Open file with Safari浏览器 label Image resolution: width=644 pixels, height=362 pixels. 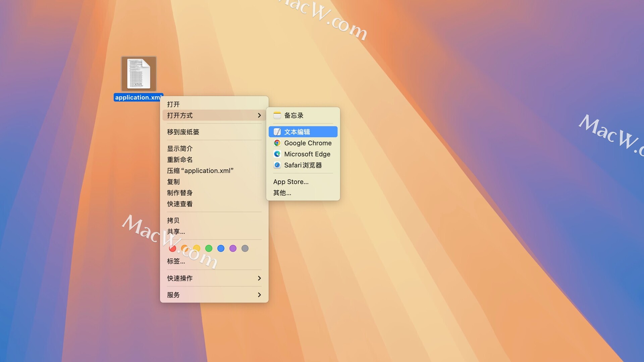[x=303, y=165]
